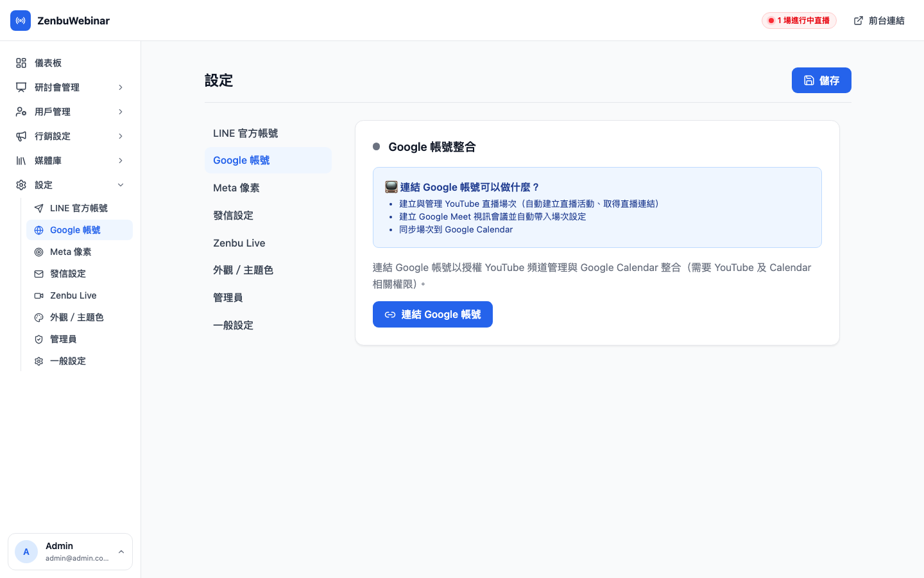This screenshot has width=924, height=578.
Task: Click the 設定 gear icon in sidebar
Action: (21, 185)
